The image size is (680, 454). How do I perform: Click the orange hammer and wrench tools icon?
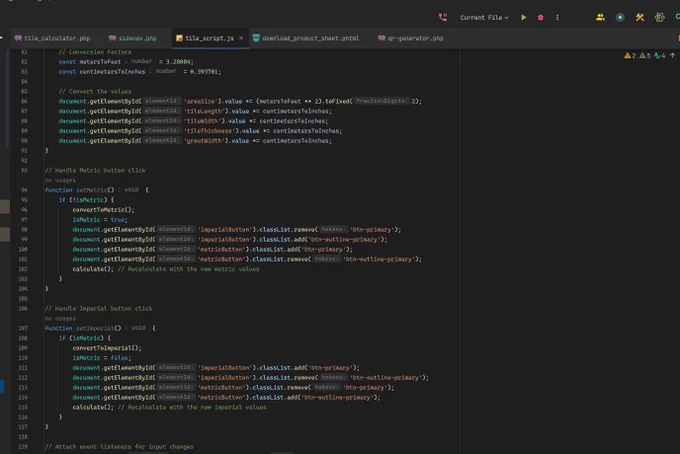coord(640,17)
